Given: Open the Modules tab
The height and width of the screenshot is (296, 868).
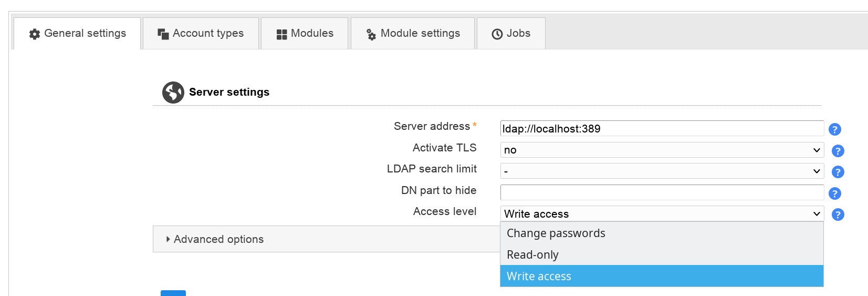Looking at the screenshot, I should pyautogui.click(x=305, y=34).
